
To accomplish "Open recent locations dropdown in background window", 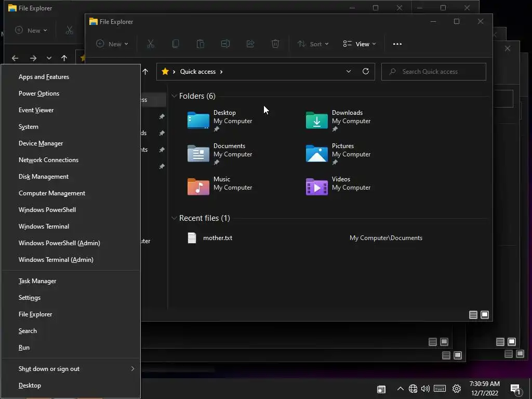I will point(49,58).
